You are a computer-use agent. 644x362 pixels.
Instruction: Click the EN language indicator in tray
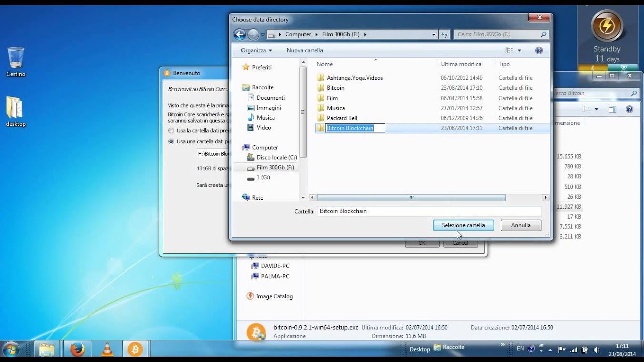click(x=520, y=349)
